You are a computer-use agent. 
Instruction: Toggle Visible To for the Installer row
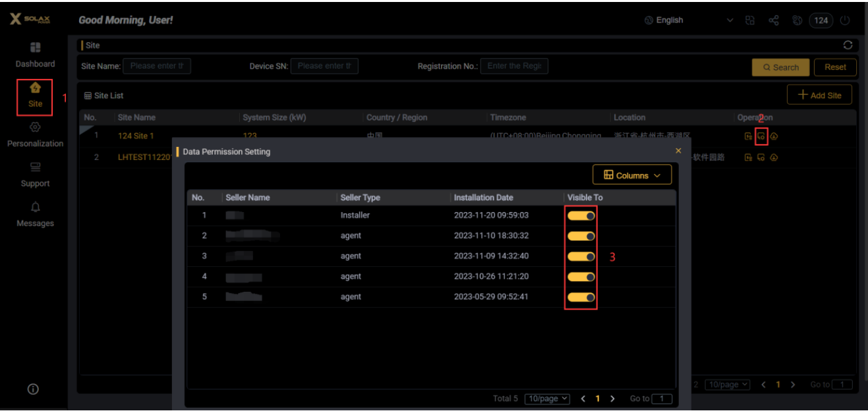[581, 215]
